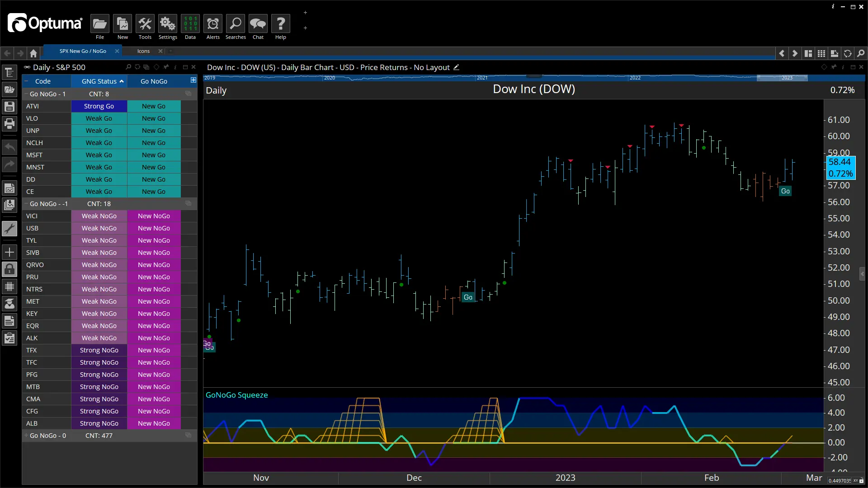868x488 pixels.
Task: Click the resize panel layout icon
Action: click(835, 53)
